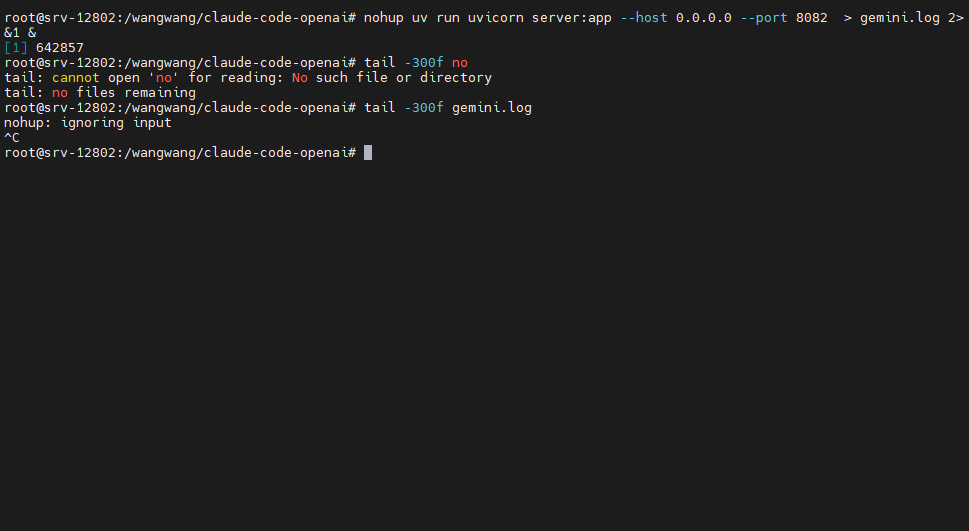Click the 'no files remaining' message
Image resolution: width=969 pixels, height=531 pixels.
[124, 93]
